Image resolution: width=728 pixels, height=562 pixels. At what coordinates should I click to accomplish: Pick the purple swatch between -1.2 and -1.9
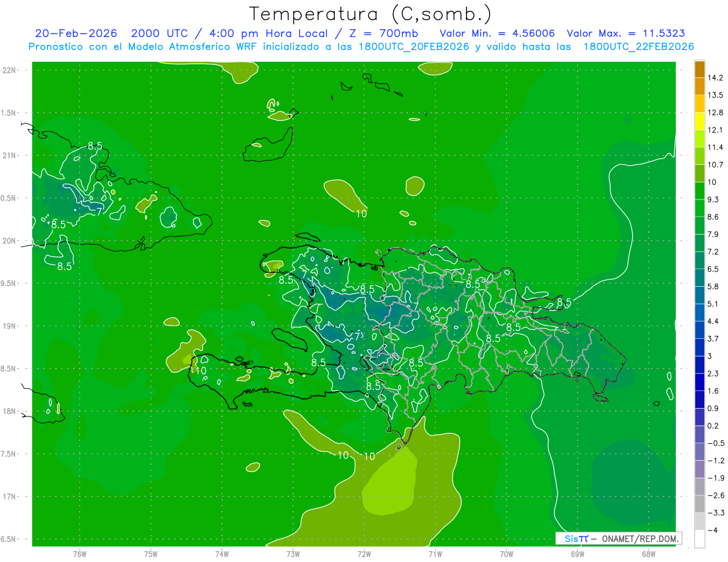click(699, 469)
